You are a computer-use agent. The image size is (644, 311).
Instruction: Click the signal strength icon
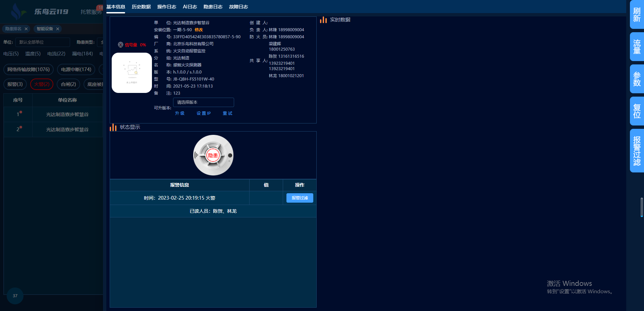120,45
